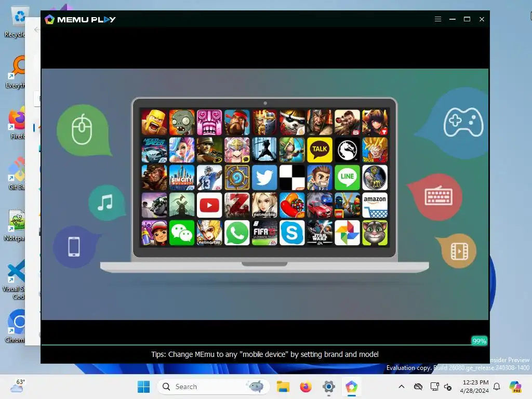Click the Twitter bird app icon
532x399 pixels.
[264, 178]
